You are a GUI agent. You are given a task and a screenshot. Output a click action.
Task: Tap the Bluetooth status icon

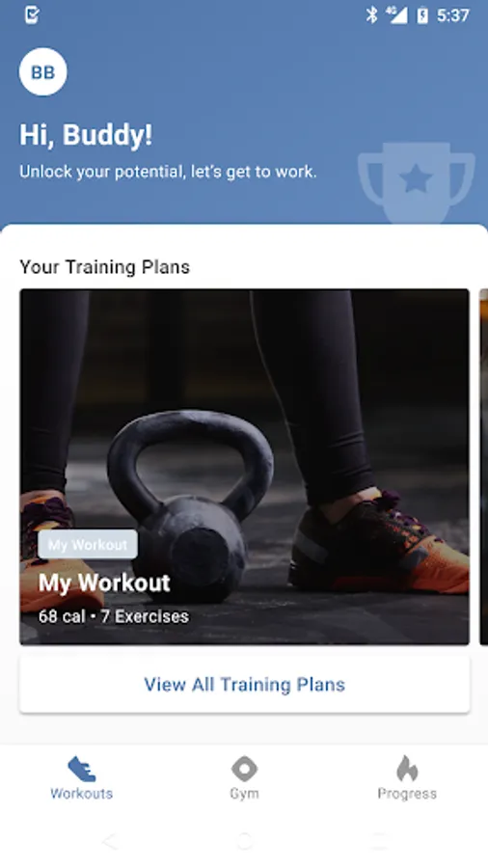(371, 15)
